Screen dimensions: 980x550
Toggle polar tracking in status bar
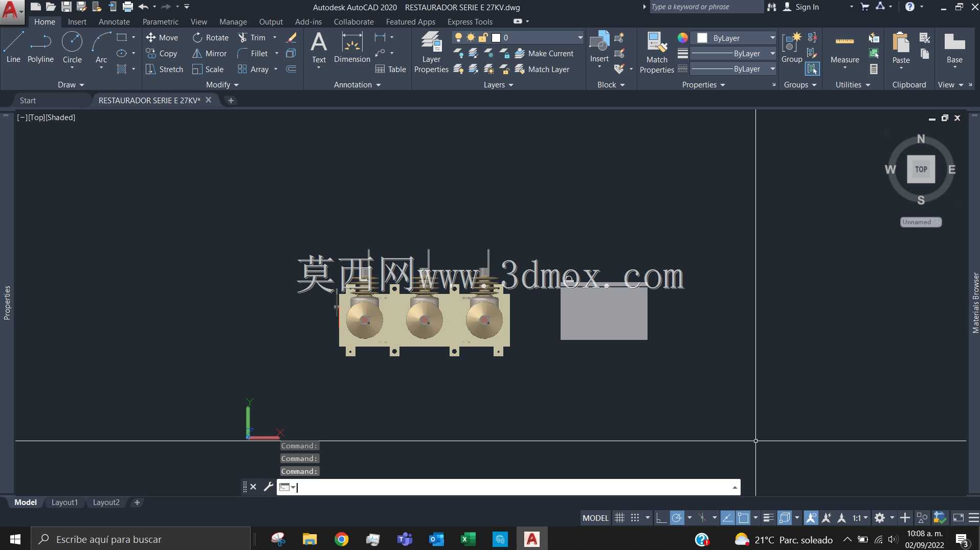point(677,518)
